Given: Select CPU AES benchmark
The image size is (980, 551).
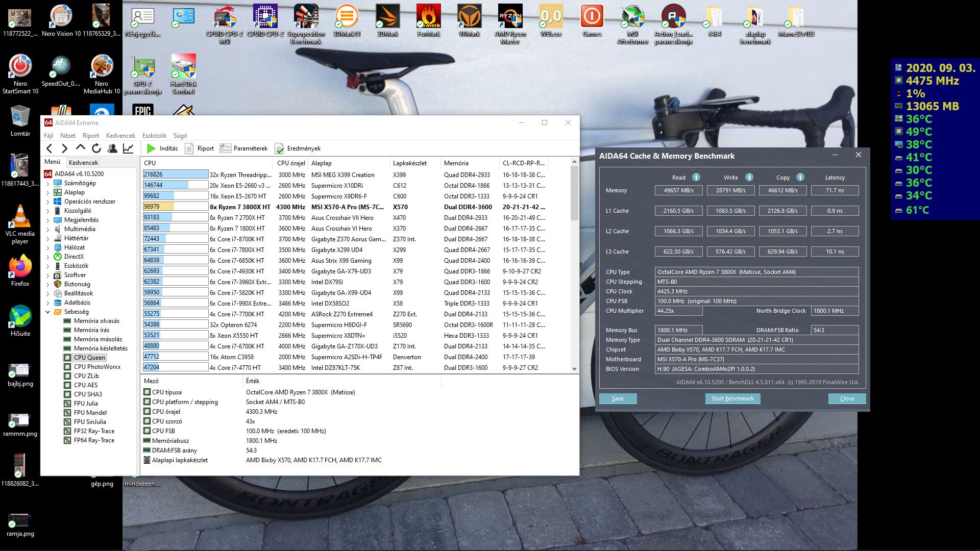Looking at the screenshot, I should click(85, 385).
